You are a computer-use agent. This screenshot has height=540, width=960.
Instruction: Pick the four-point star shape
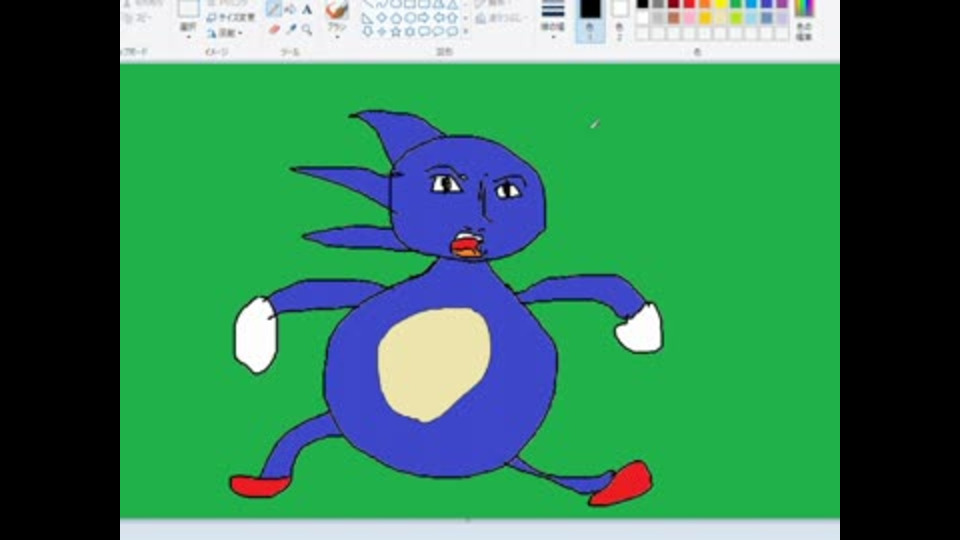click(381, 31)
